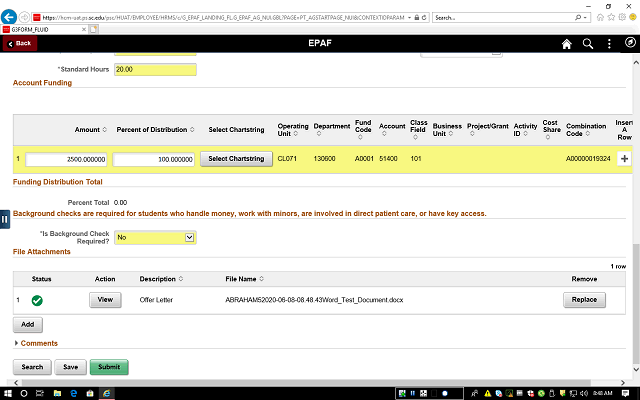640x400 pixels.
Task: Open a new browser tab
Action: [93, 29]
